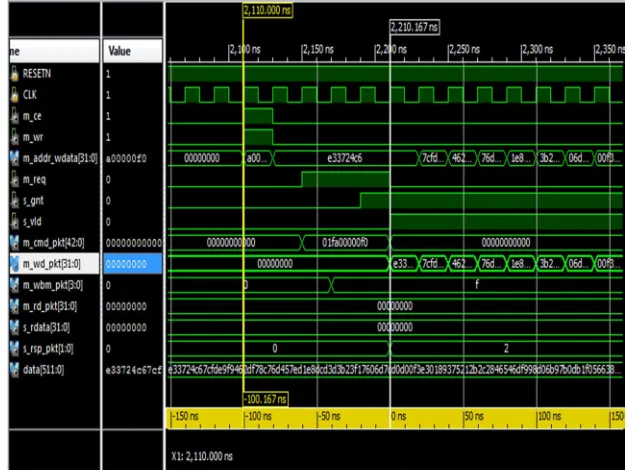This screenshot has height=470, width=628.
Task: Select the m_addr_wdata[31:0] signal
Action: (x=60, y=158)
